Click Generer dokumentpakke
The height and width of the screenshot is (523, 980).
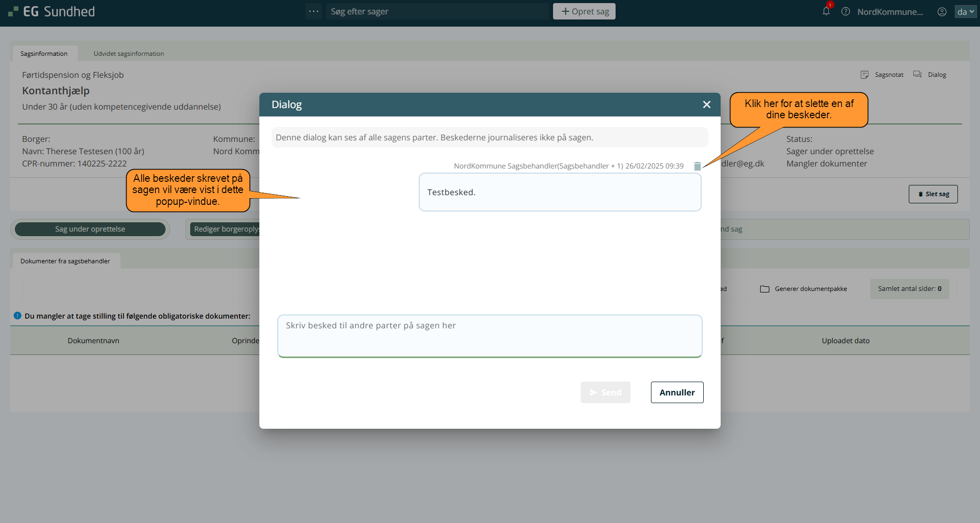(x=804, y=289)
